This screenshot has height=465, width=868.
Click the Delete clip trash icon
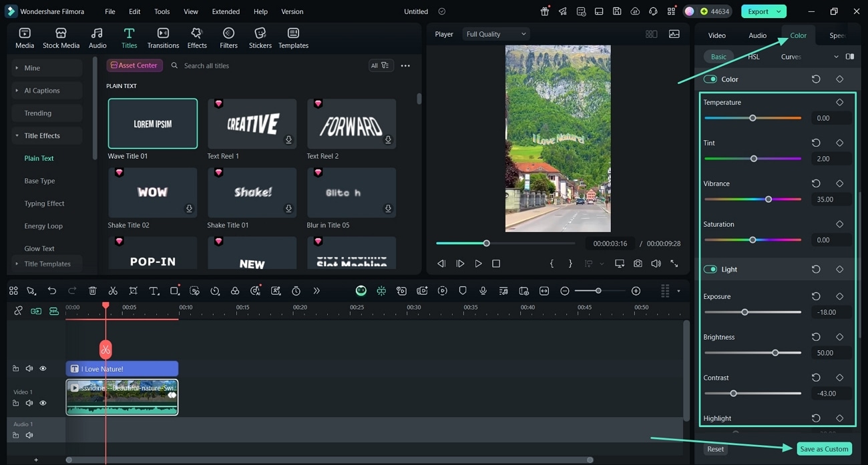click(x=93, y=290)
